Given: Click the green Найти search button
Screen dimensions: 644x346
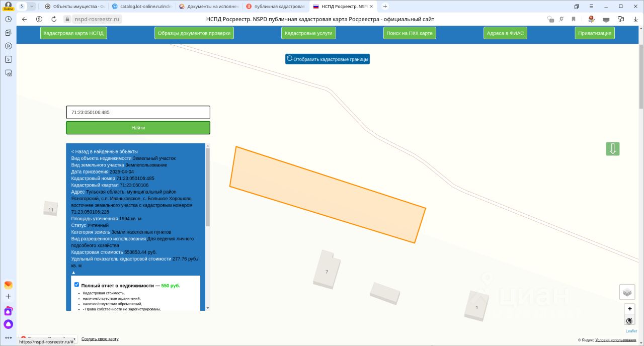Looking at the screenshot, I should (138, 128).
